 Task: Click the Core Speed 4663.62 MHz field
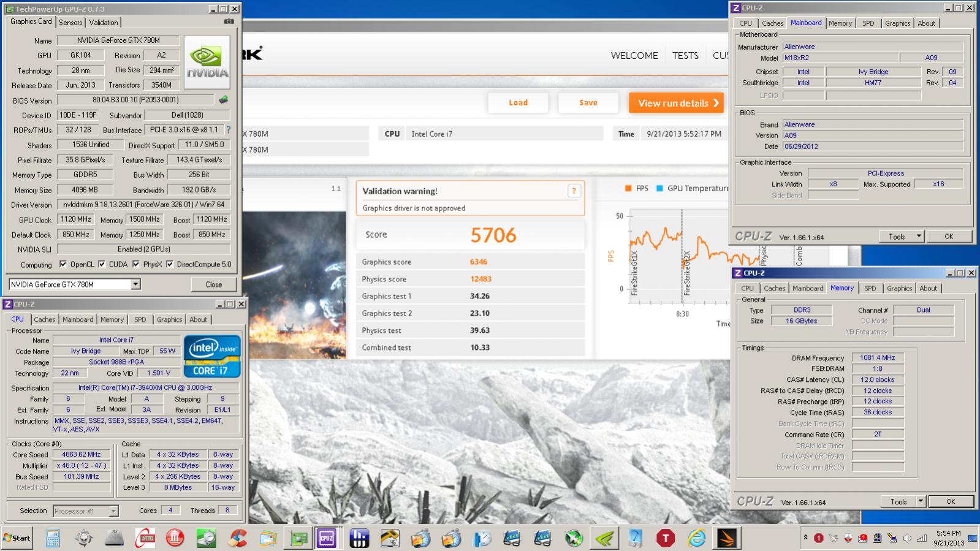coord(82,455)
